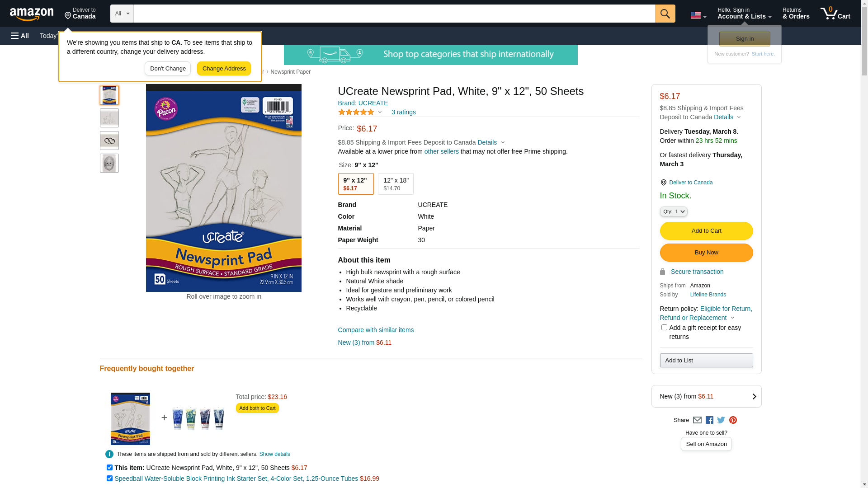The width and height of the screenshot is (868, 488).
Task: Open Returns & Orders
Action: 796,14
